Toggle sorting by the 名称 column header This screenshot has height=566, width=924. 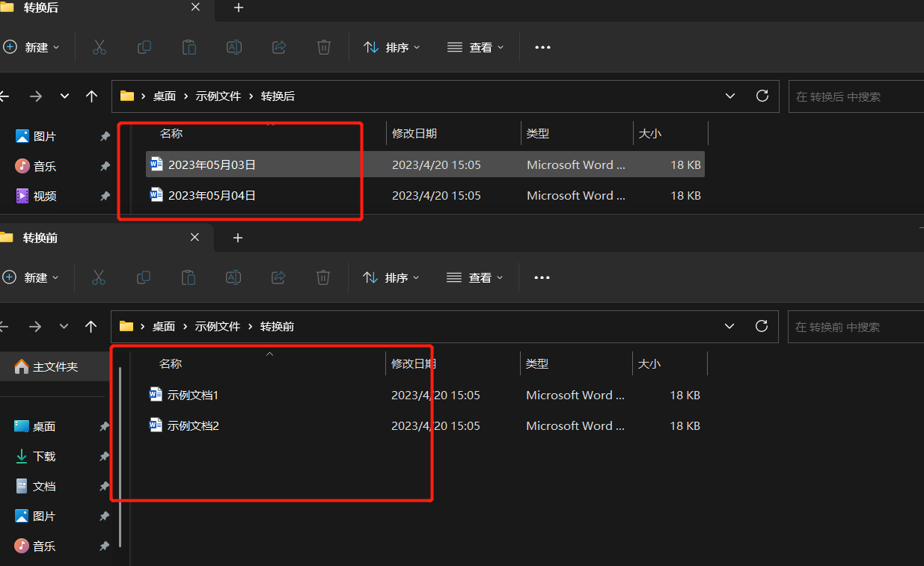coord(171,133)
